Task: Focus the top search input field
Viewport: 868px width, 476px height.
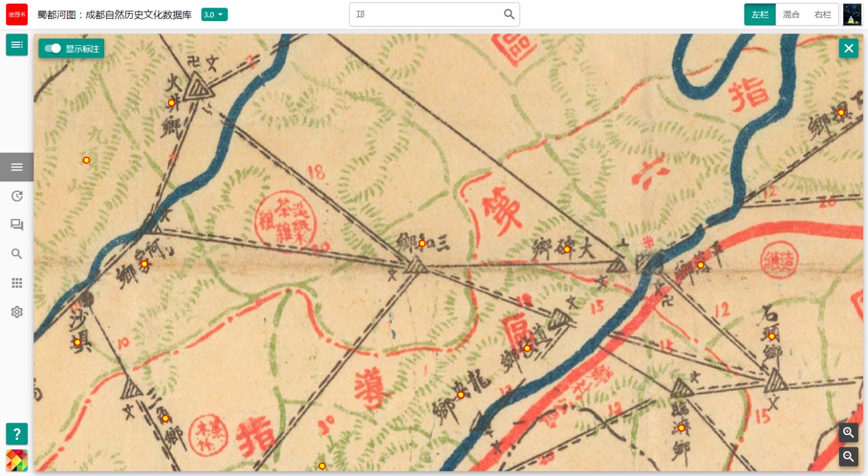Action: 427,14
